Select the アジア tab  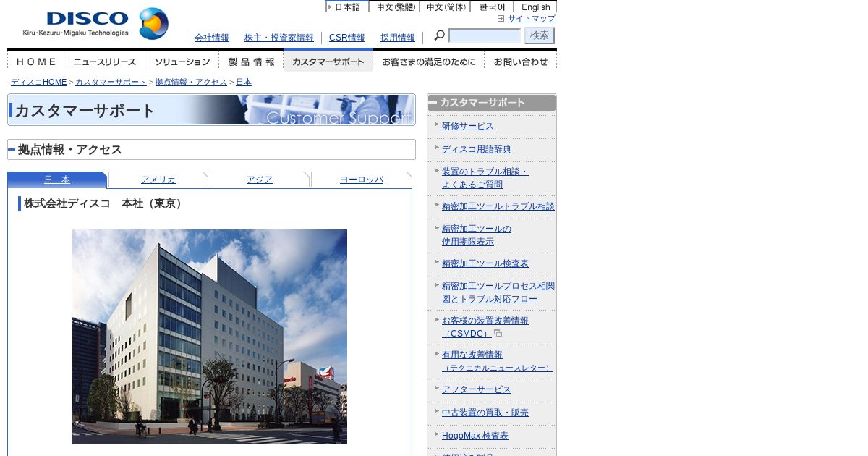[260, 180]
